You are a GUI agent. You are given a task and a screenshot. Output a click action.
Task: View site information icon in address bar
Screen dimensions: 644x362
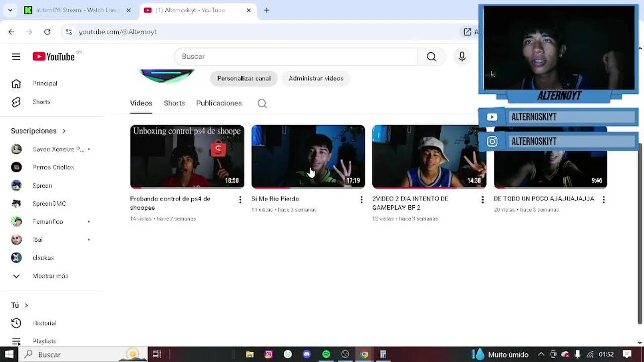pyautogui.click(x=68, y=32)
